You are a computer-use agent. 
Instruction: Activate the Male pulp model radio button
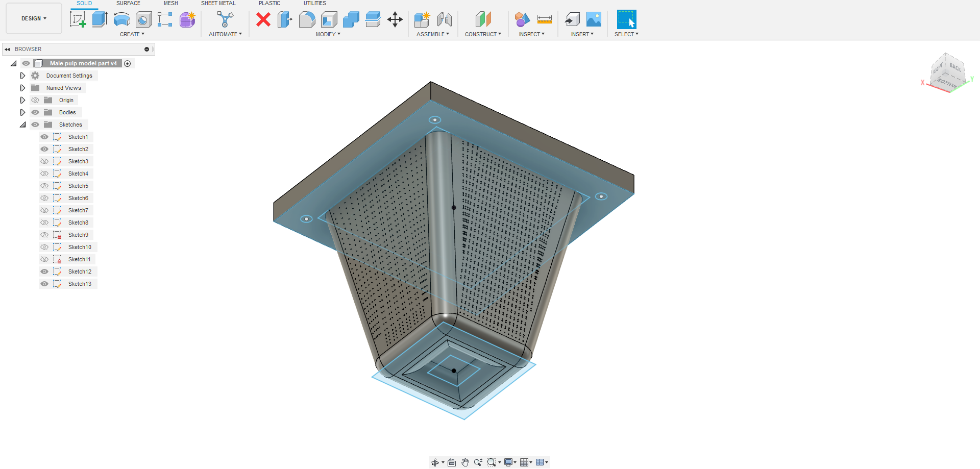[128, 63]
